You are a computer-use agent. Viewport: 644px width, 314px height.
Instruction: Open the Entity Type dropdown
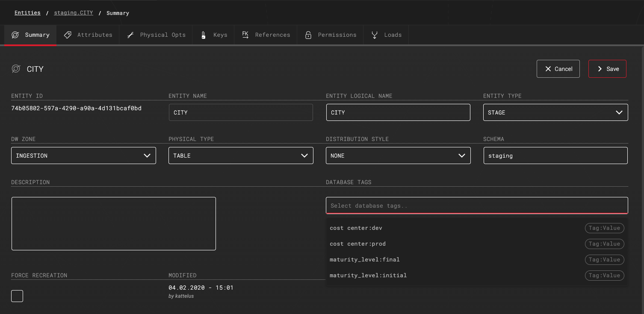pos(555,113)
